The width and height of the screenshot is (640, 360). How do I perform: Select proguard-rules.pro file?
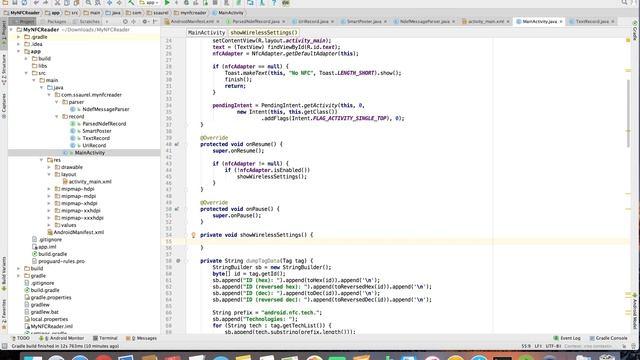pyautogui.click(x=61, y=261)
